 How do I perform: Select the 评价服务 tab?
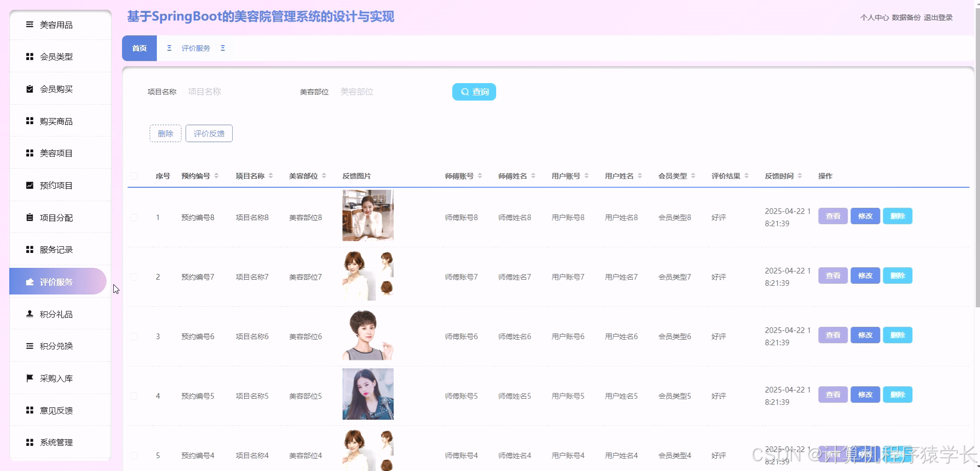pyautogui.click(x=196, y=48)
